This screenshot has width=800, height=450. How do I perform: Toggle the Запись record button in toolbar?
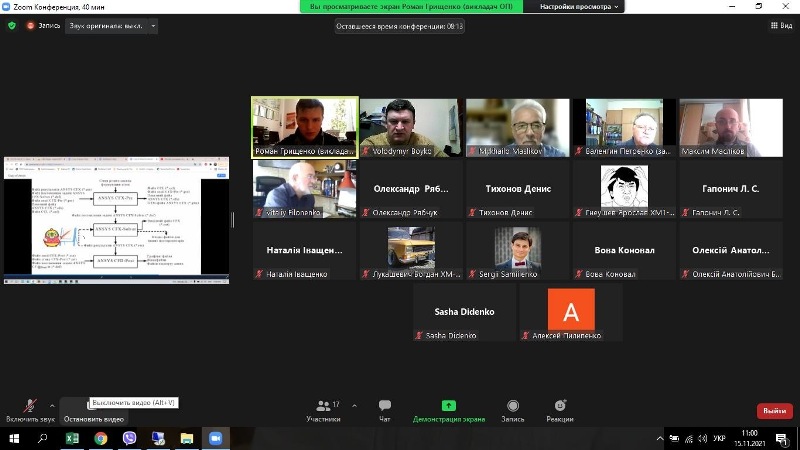click(513, 411)
